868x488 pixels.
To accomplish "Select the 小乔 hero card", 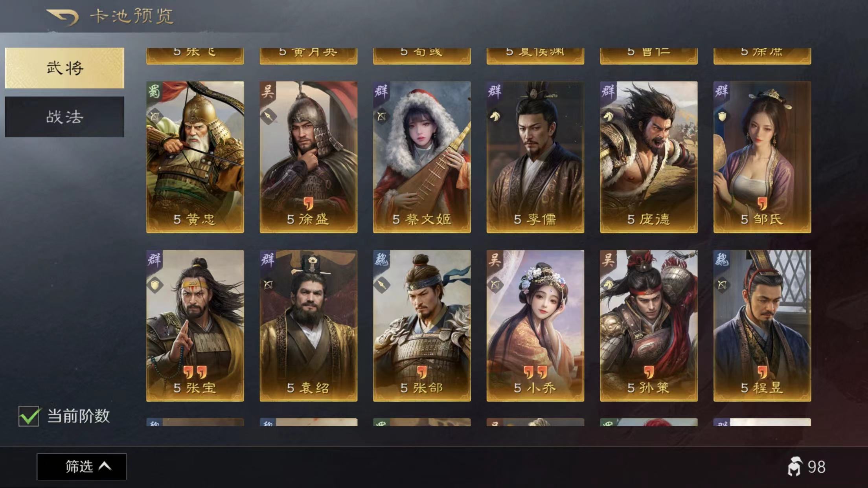I will coord(535,326).
